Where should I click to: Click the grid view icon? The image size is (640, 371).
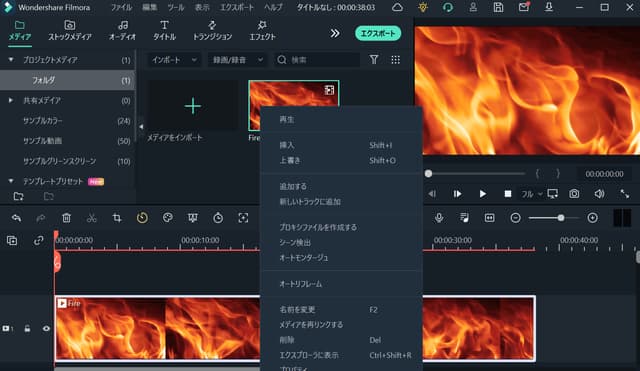coord(396,60)
